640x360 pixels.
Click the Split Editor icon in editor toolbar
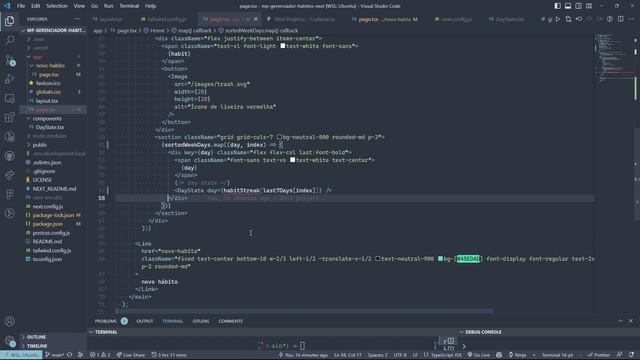tap(620, 19)
